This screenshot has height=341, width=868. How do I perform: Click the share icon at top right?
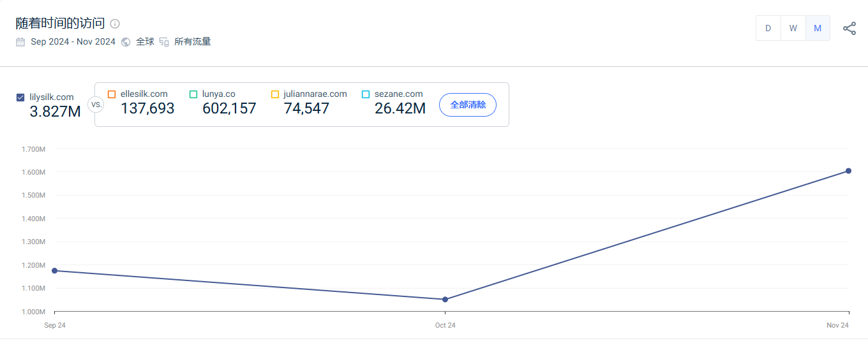849,28
